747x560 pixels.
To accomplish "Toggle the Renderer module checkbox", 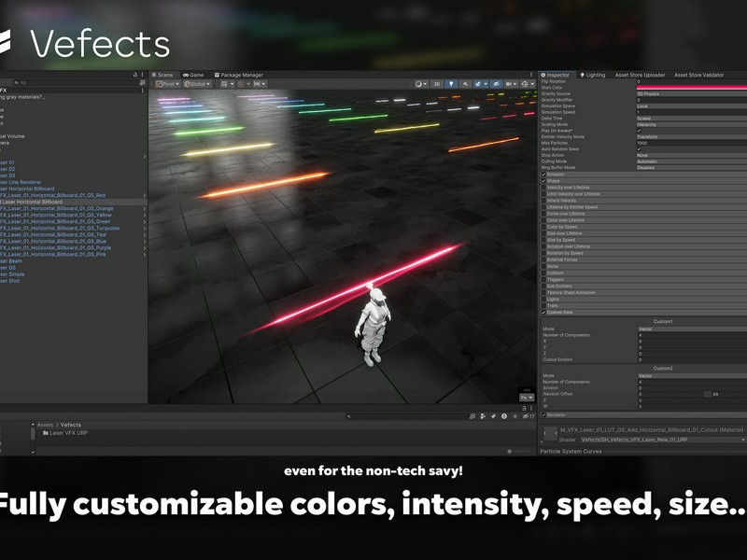I will click(543, 414).
